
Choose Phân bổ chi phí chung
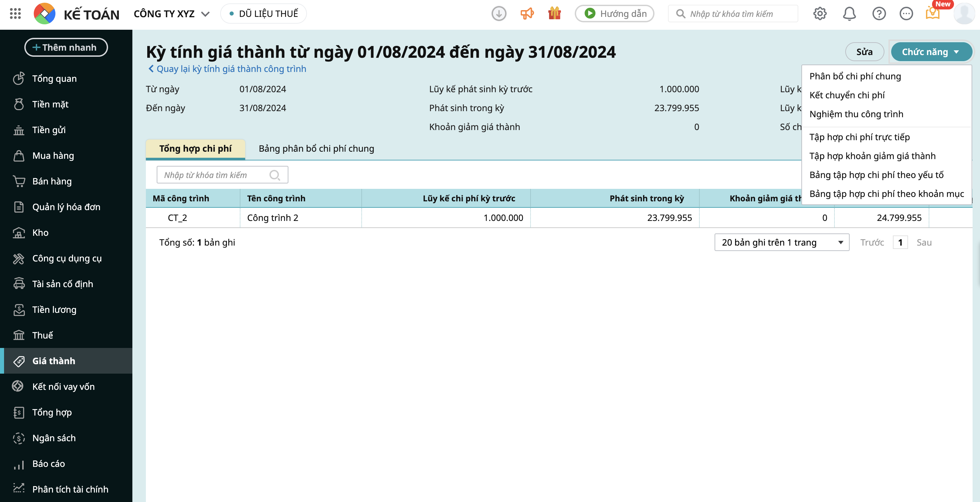click(x=886, y=76)
